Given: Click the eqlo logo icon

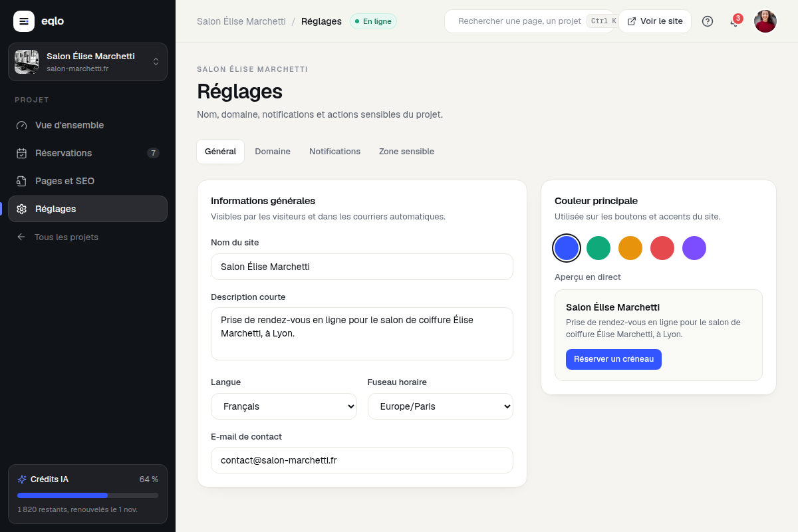Looking at the screenshot, I should coord(24,21).
